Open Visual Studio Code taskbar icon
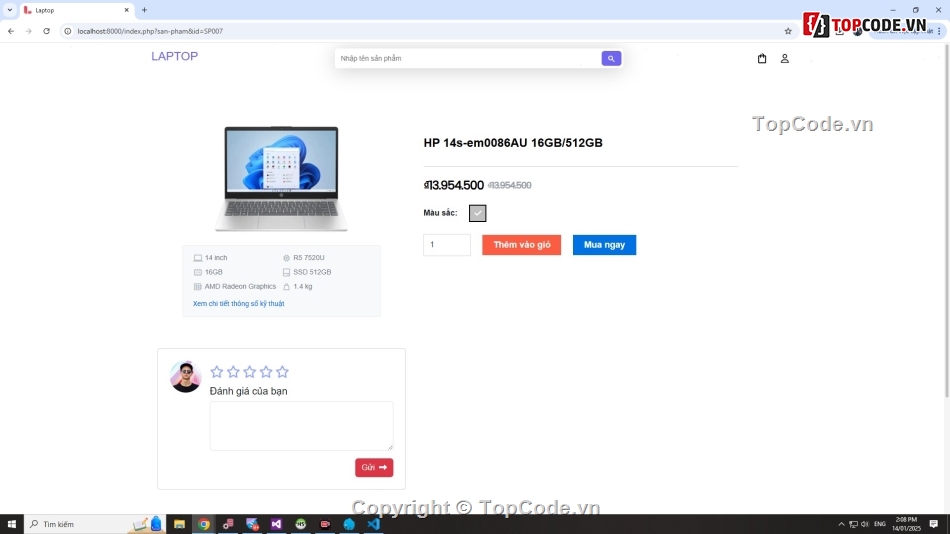The height and width of the screenshot is (534, 950). [x=373, y=524]
